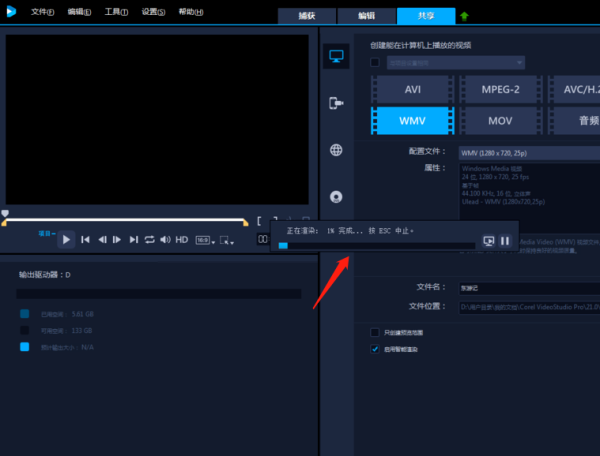Open the 文件 menu

click(41, 12)
